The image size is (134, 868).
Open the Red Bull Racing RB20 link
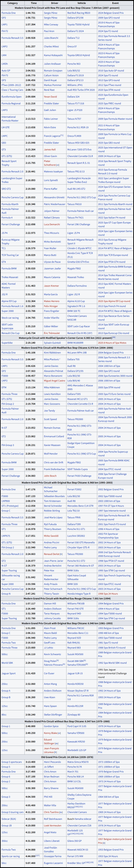[78, 13]
